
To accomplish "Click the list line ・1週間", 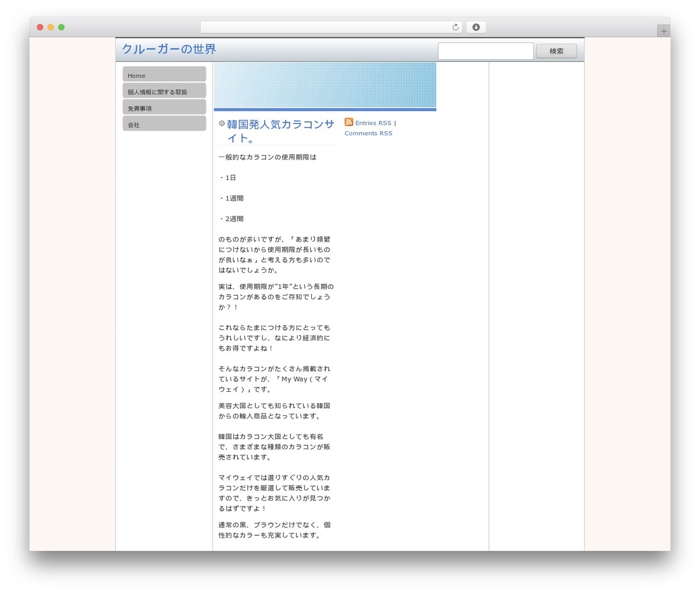I will 231,199.
